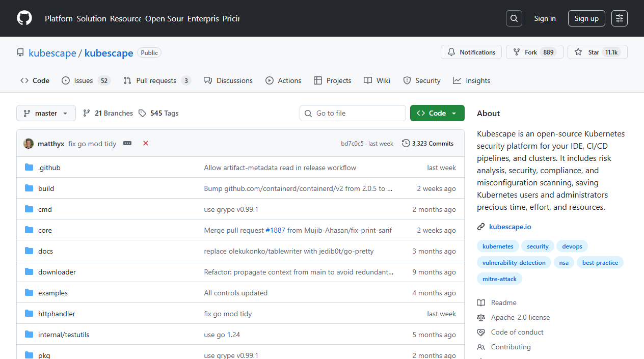Click the branches icon next to 21 Branches
The width and height of the screenshot is (644, 359).
point(87,113)
